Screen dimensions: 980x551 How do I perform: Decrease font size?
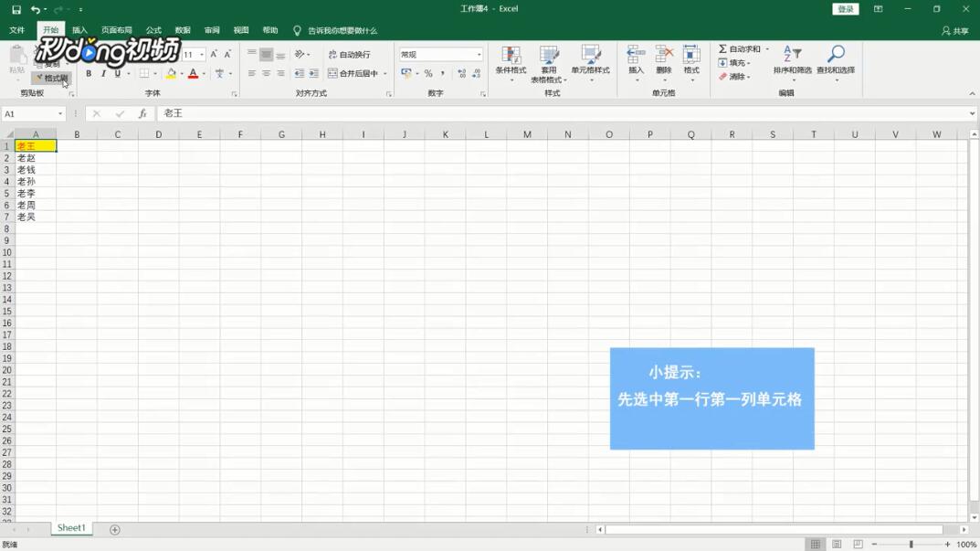tap(228, 55)
